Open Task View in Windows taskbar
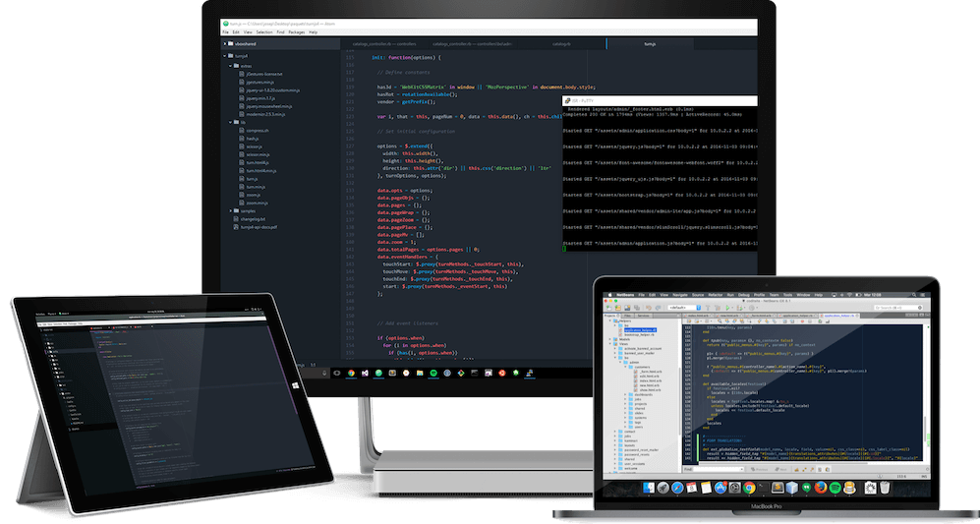 (337, 374)
